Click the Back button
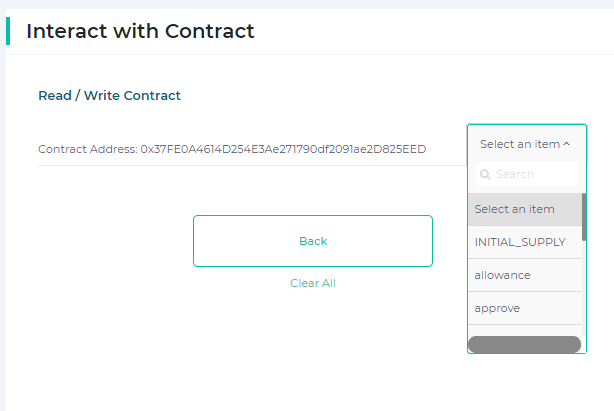This screenshot has height=411, width=614. 313,241
